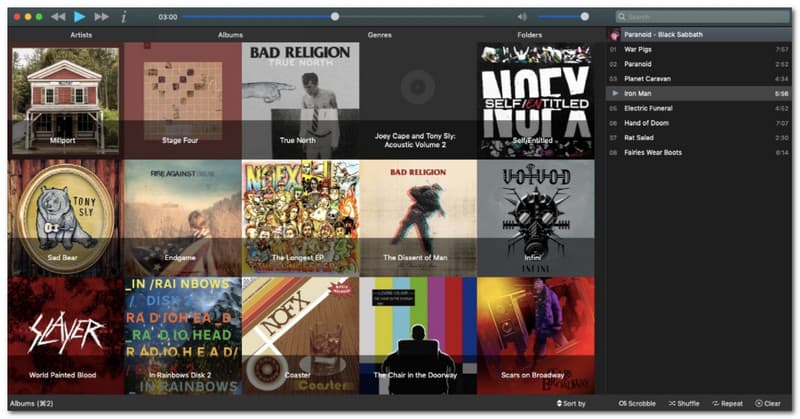Open the track info 'i' icon

pos(123,17)
